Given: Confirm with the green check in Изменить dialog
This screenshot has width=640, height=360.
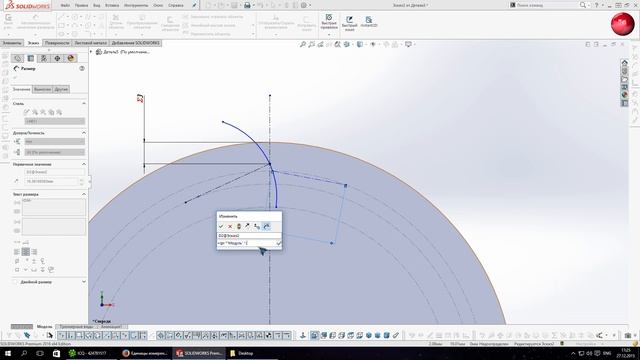Looking at the screenshot, I should [x=221, y=226].
